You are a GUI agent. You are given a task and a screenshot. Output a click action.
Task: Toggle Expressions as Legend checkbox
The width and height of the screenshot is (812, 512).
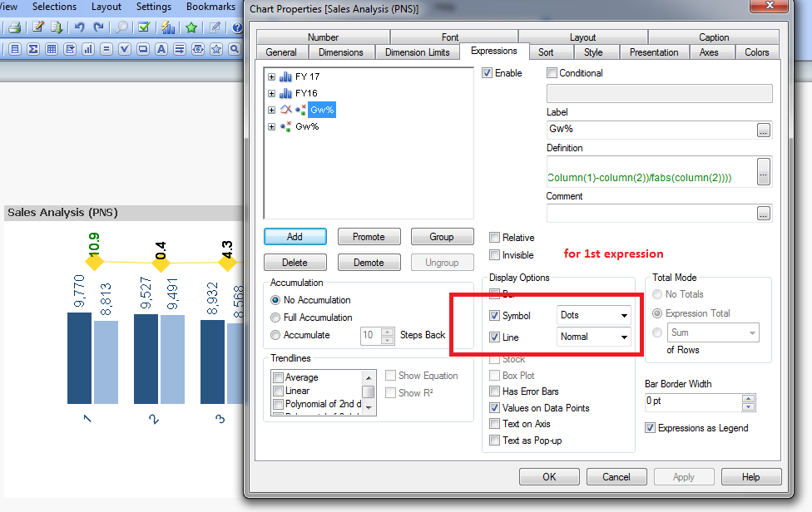click(650, 428)
